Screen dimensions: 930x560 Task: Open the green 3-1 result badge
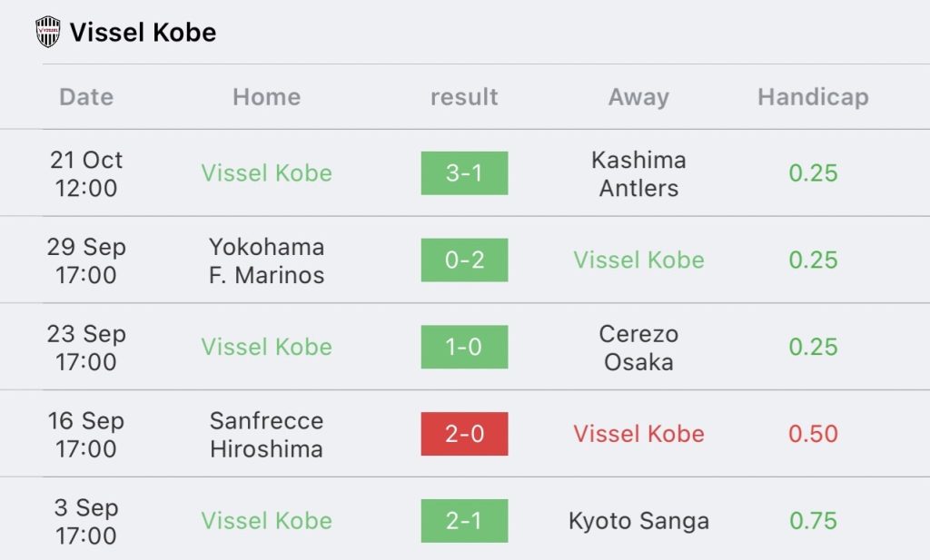click(464, 173)
